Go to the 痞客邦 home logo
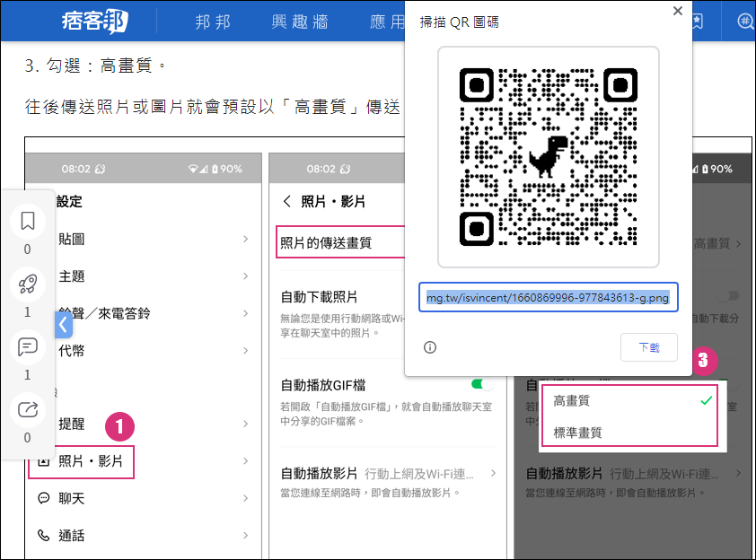The width and height of the screenshot is (756, 560). (x=94, y=21)
